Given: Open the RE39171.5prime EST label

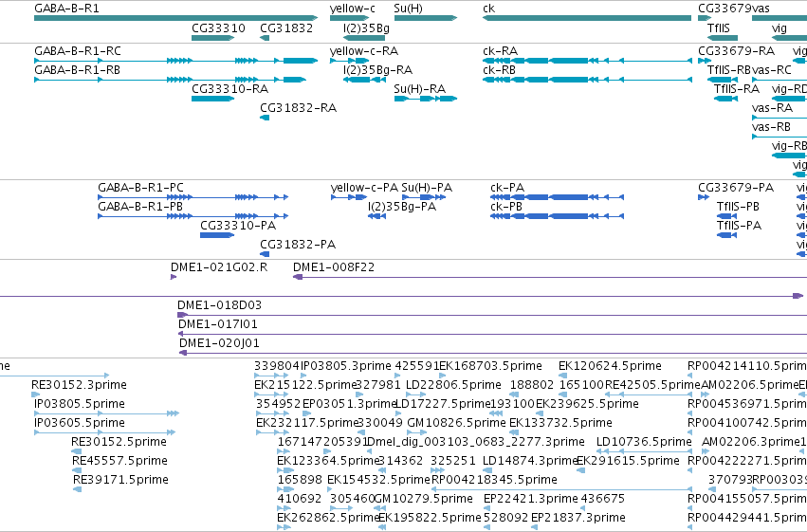Looking at the screenshot, I should pyautogui.click(x=120, y=481).
